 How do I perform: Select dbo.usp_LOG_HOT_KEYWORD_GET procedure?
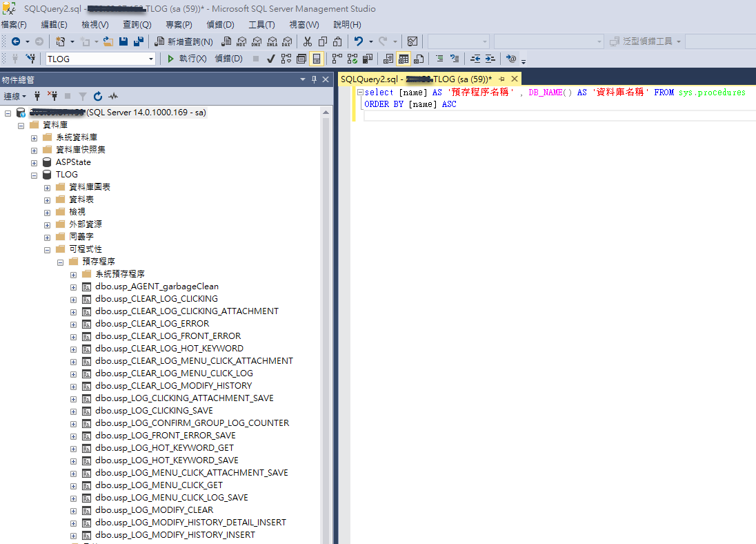tap(164, 448)
